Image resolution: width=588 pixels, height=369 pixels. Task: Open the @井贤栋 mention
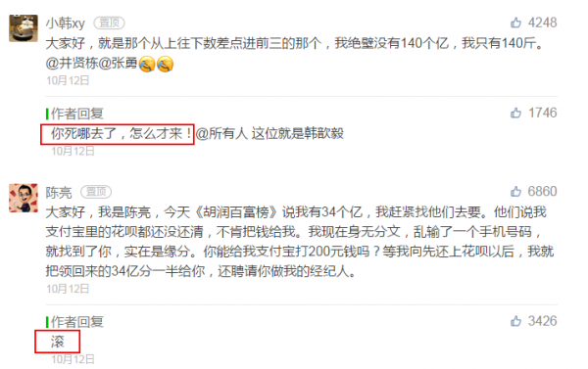72,64
